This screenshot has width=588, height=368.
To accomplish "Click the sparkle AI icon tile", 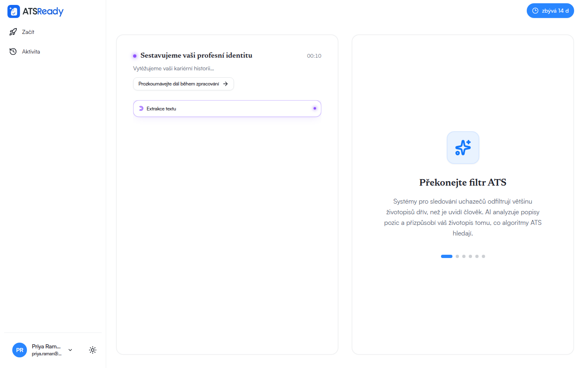I will [x=463, y=148].
